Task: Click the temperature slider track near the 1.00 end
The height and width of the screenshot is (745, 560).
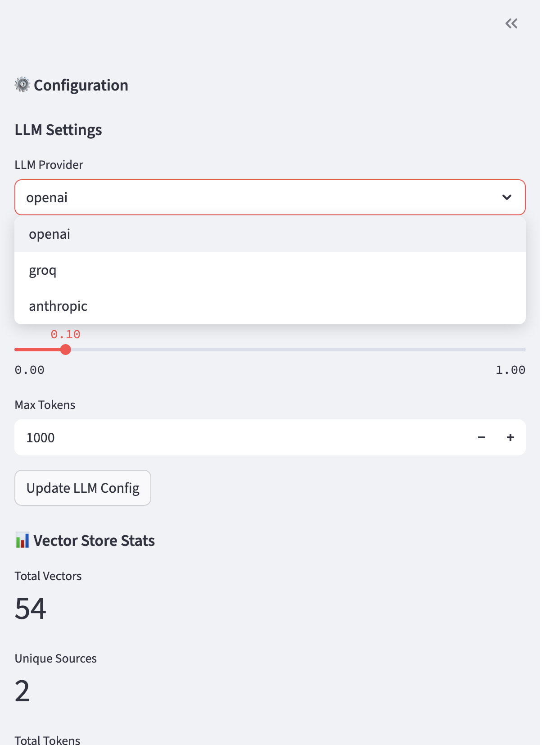Action: coord(518,350)
